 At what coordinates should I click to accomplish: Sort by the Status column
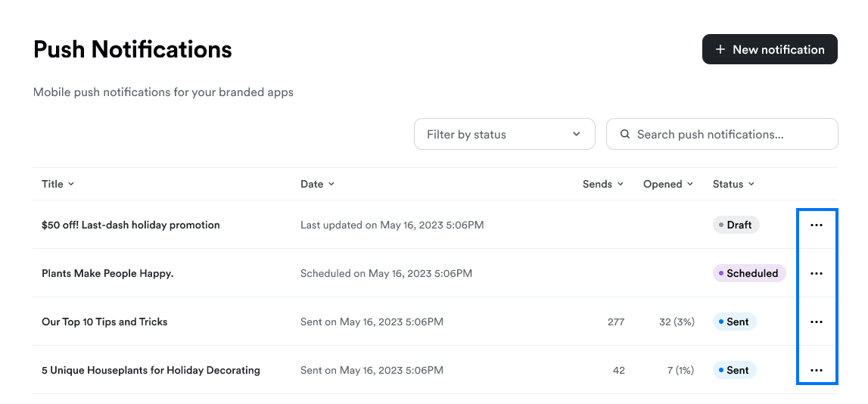tap(733, 184)
